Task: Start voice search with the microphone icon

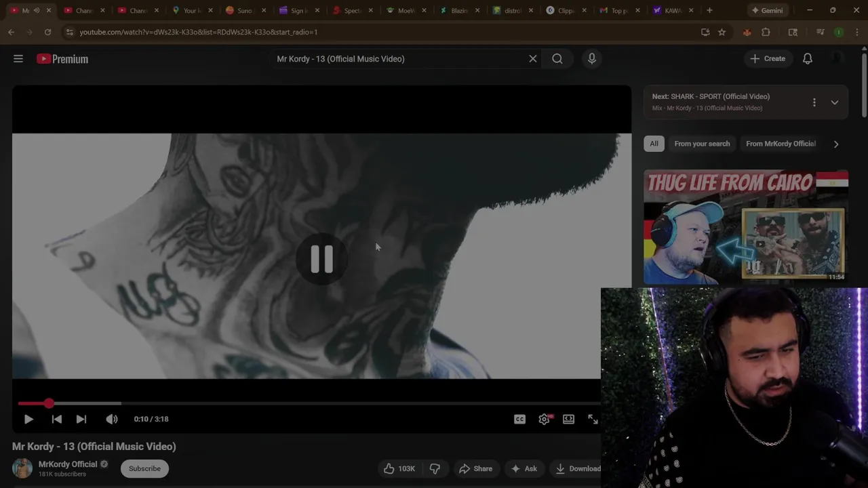Action: click(592, 59)
